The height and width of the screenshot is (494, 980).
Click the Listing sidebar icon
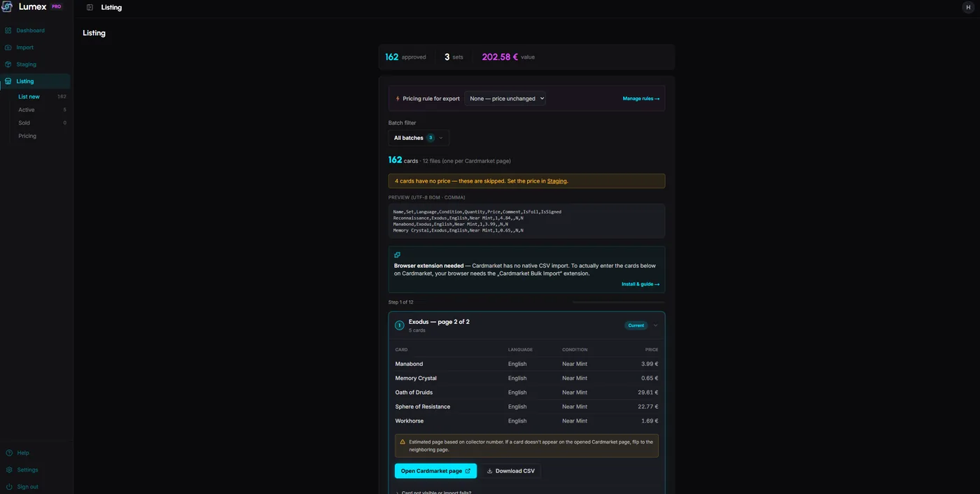(x=8, y=81)
